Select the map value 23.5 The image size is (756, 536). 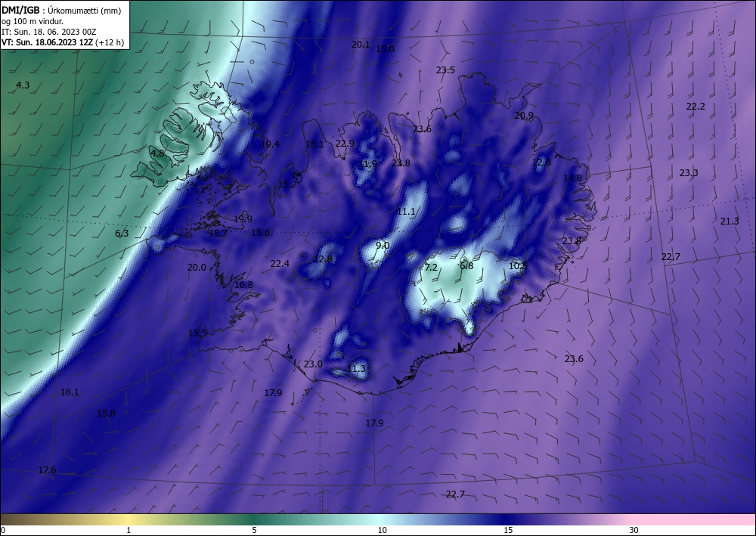445,70
